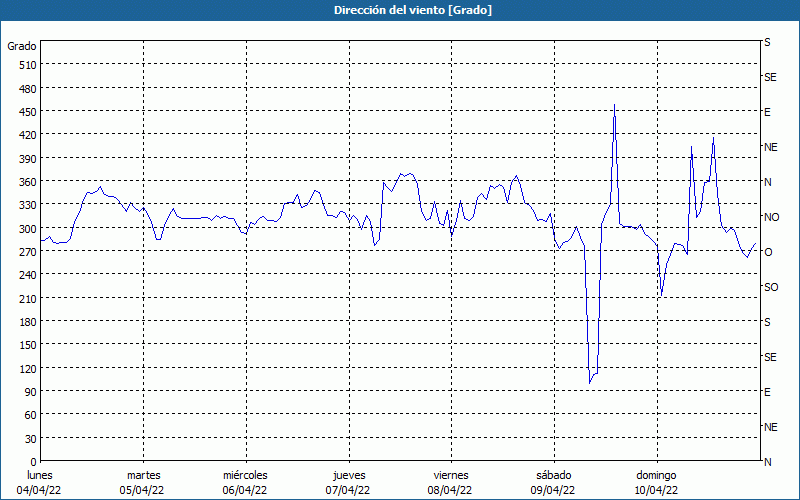This screenshot has width=800, height=500.
Task: Click the date 10/04/22
Action: (656, 490)
